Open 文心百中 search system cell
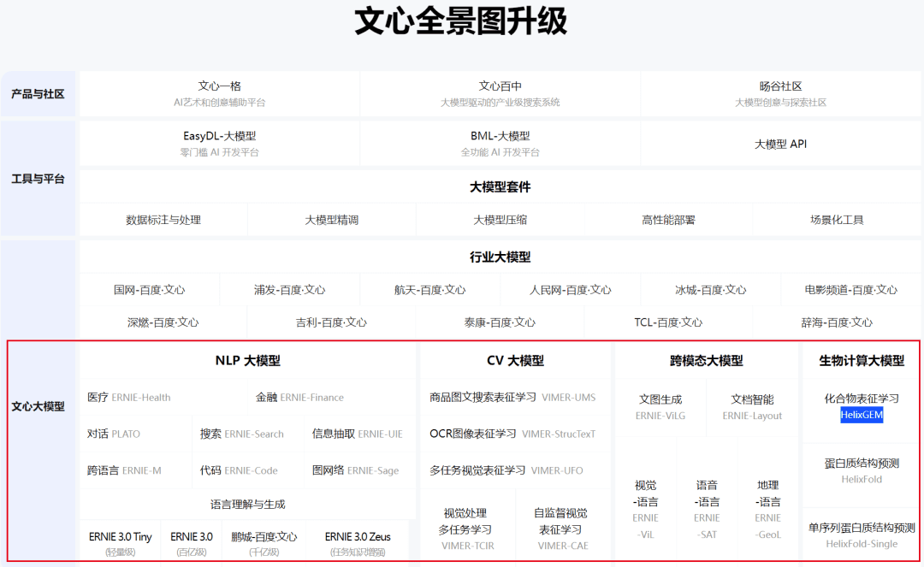This screenshot has height=567, width=924. (x=500, y=94)
